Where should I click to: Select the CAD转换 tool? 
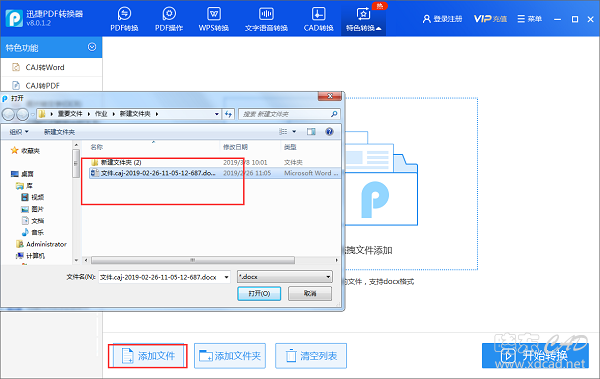pyautogui.click(x=318, y=19)
